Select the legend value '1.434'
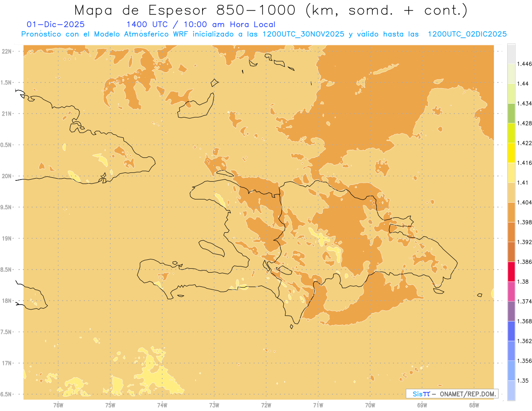The width and height of the screenshot is (532, 411). click(x=524, y=103)
